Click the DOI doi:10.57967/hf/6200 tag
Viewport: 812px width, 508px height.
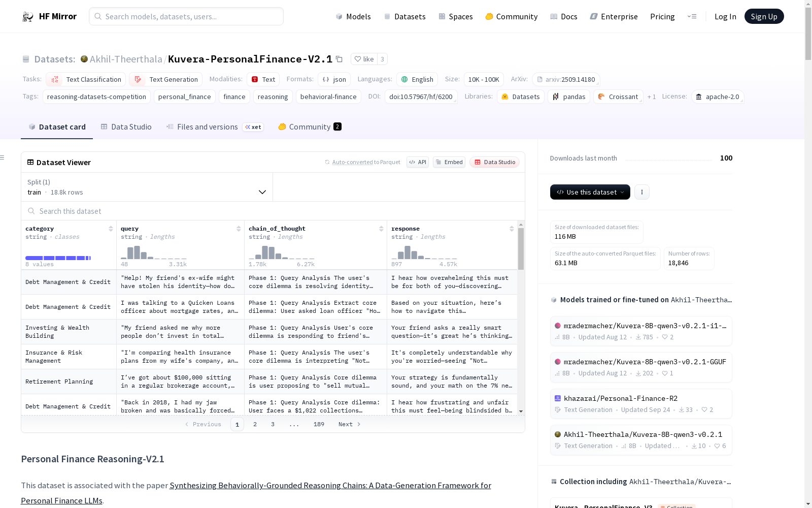tap(421, 97)
